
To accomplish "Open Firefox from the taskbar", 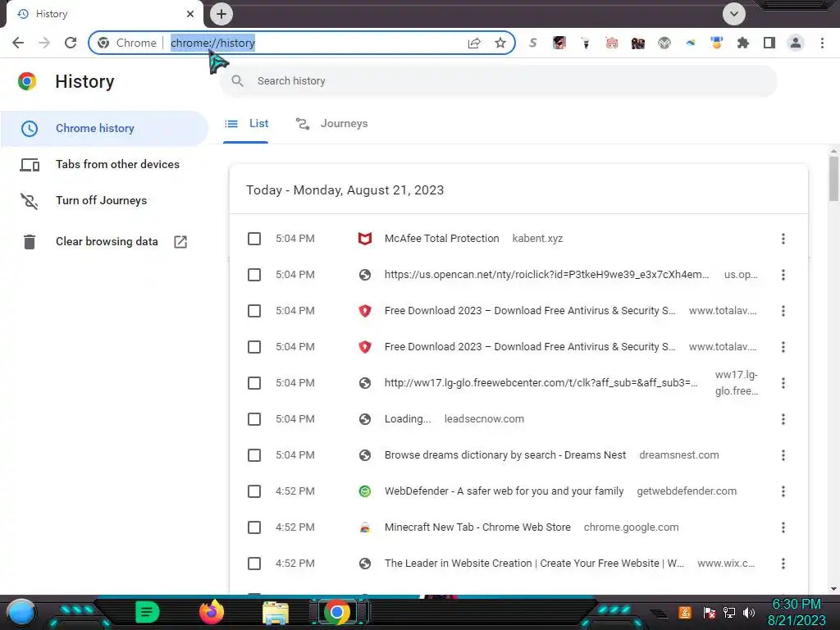I will [211, 612].
